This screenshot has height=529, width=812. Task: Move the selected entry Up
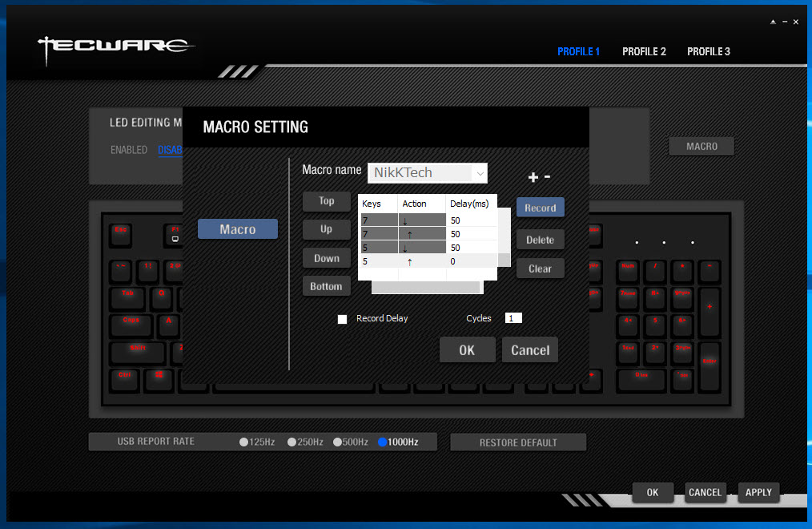point(326,229)
